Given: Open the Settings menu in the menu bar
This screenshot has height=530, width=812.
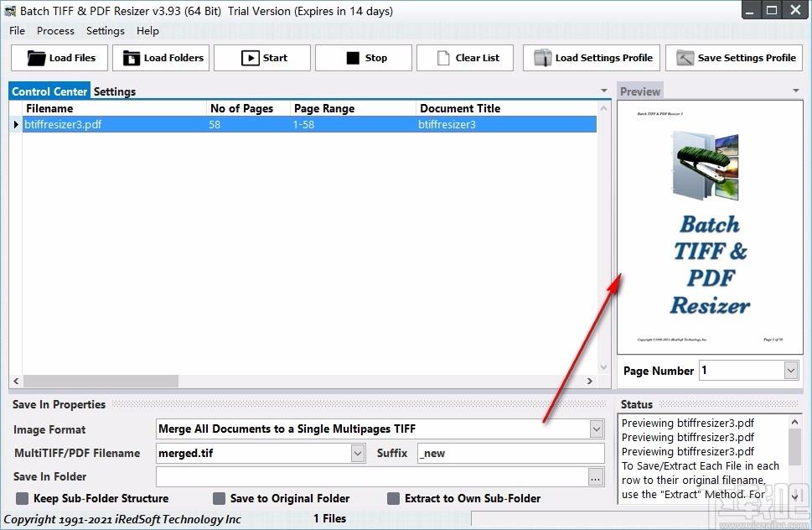Looking at the screenshot, I should tap(105, 31).
